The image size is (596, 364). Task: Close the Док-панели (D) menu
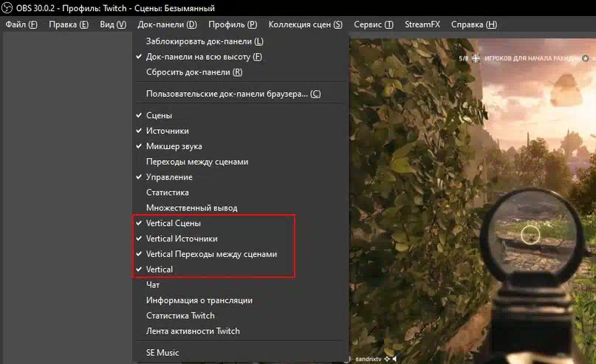point(167,24)
